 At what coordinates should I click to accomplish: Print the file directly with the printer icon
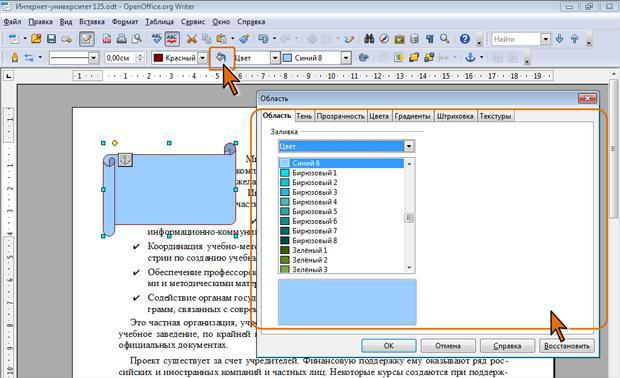(122, 39)
